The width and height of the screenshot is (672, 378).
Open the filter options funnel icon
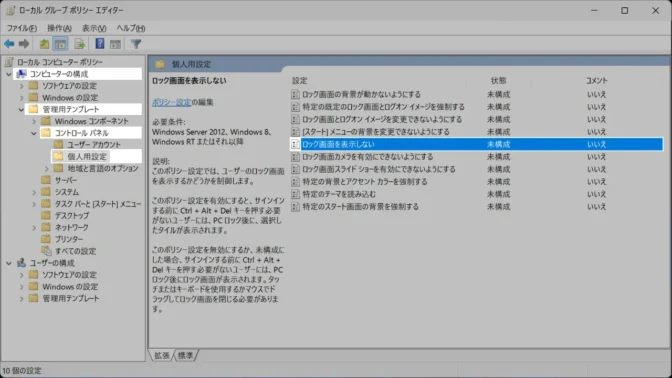(x=136, y=44)
